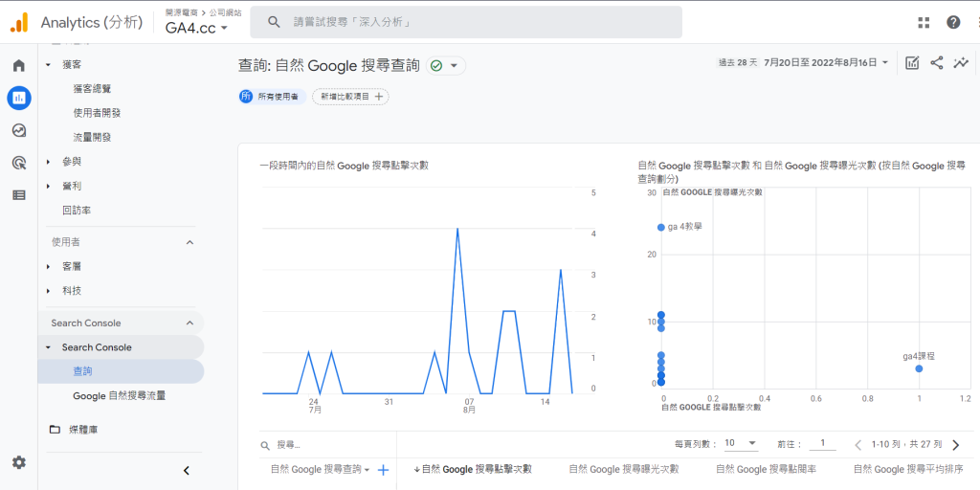
Task: Click the ga 4教學 scatter point
Action: (x=660, y=228)
